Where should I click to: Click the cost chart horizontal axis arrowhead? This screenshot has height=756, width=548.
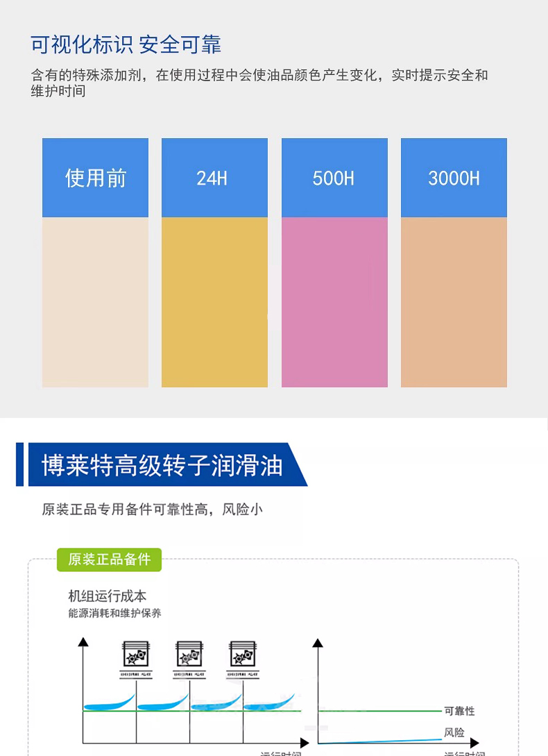click(x=305, y=743)
